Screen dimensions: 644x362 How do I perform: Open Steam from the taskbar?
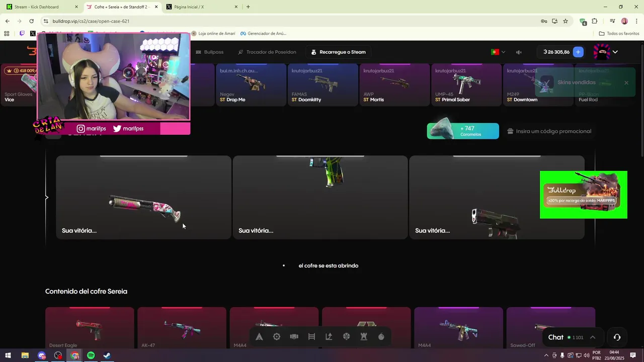click(107, 355)
